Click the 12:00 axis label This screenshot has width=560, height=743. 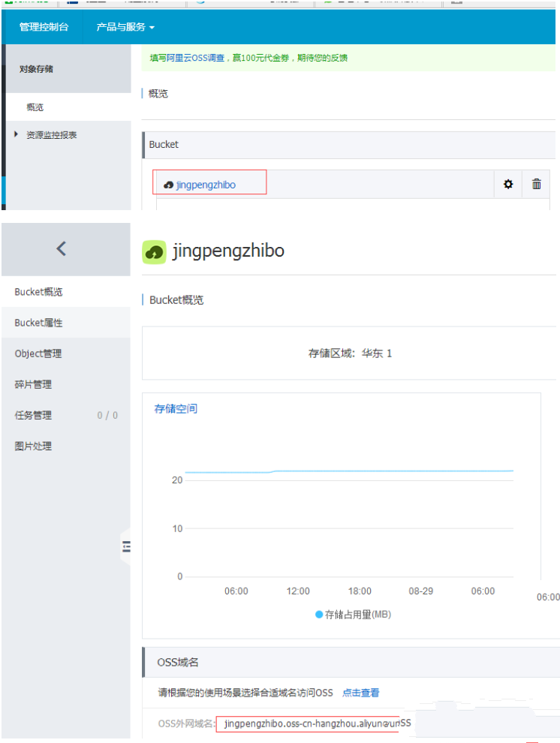(298, 591)
